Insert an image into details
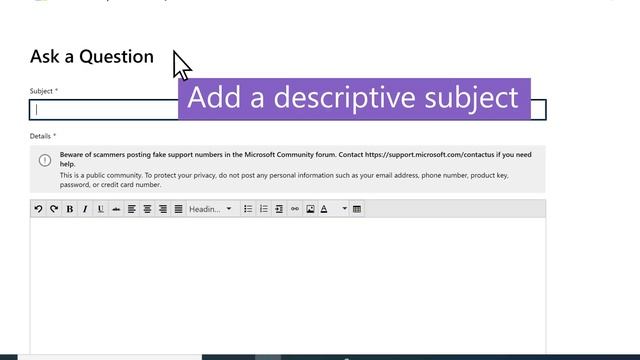 [x=310, y=209]
